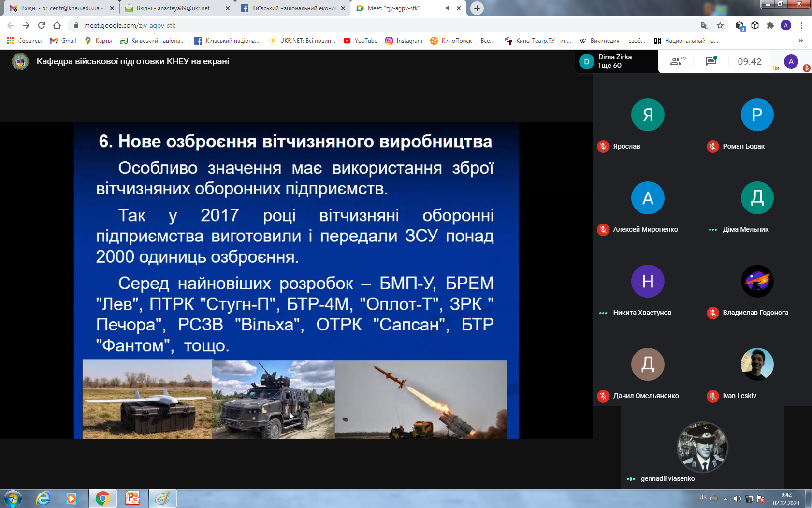Open the meeting chat icon
812x508 pixels.
711,61
